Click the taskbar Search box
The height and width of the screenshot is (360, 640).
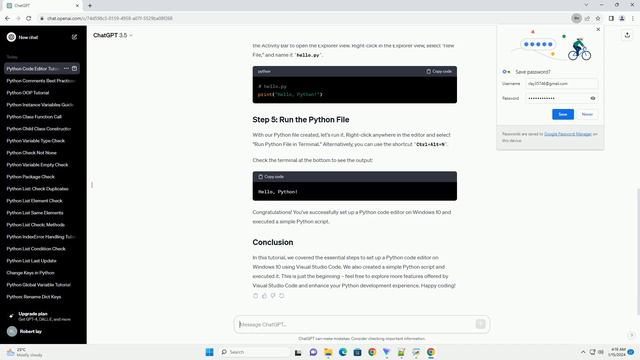(254, 352)
